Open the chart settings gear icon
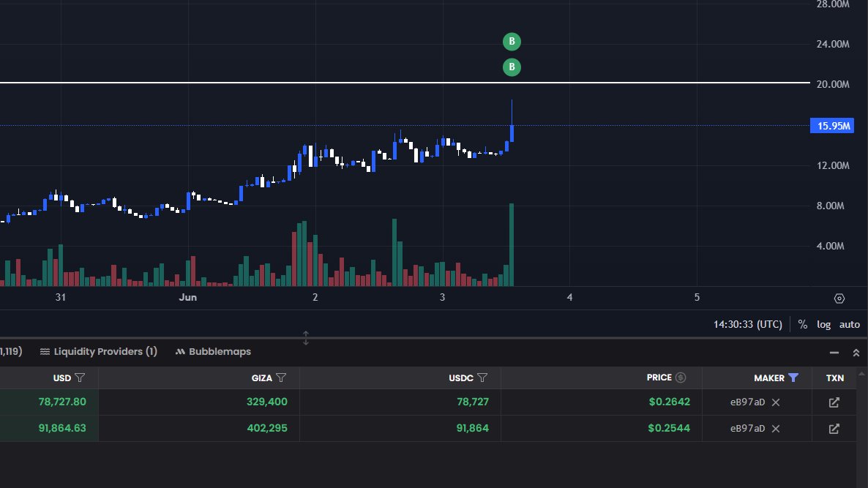Screen dimensions: 868x488 (839, 299)
